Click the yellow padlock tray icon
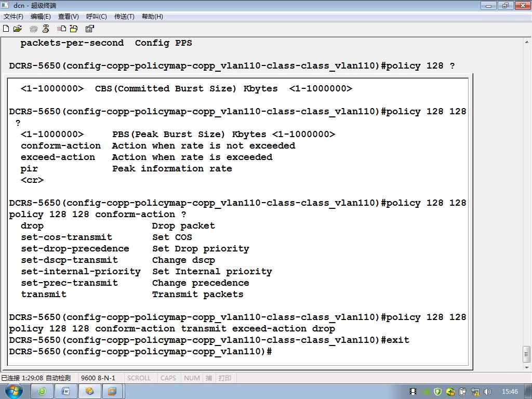532x399 pixels. [x=450, y=392]
